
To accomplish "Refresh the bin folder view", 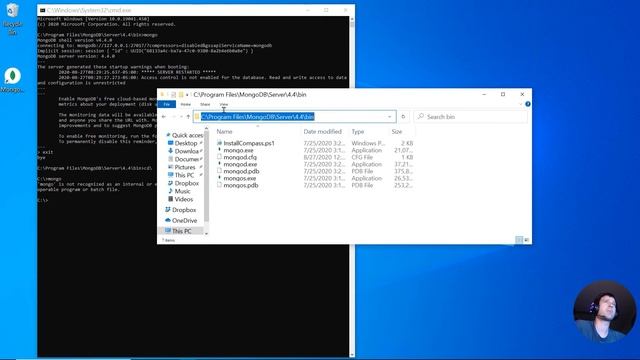I will coord(403,117).
